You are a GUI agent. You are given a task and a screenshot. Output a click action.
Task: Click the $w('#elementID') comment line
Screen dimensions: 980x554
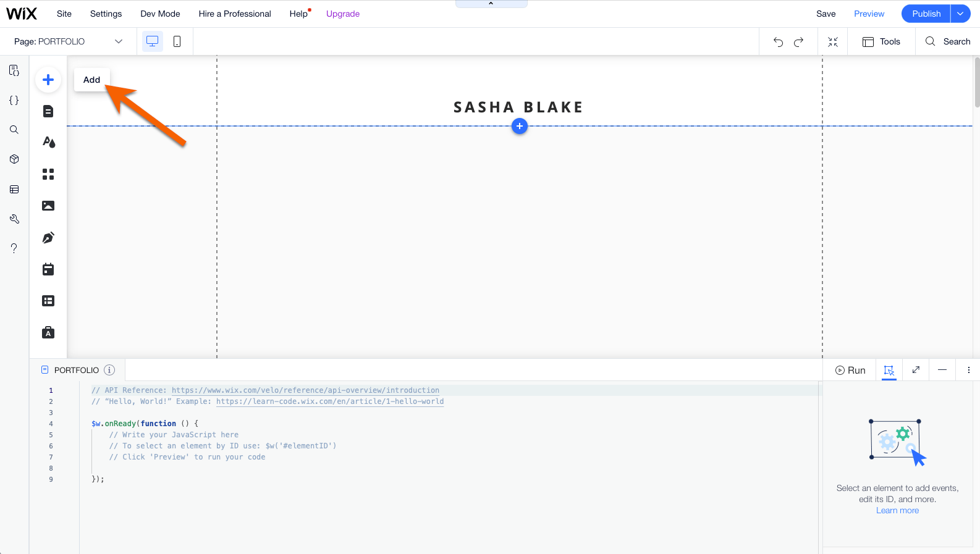pyautogui.click(x=223, y=446)
